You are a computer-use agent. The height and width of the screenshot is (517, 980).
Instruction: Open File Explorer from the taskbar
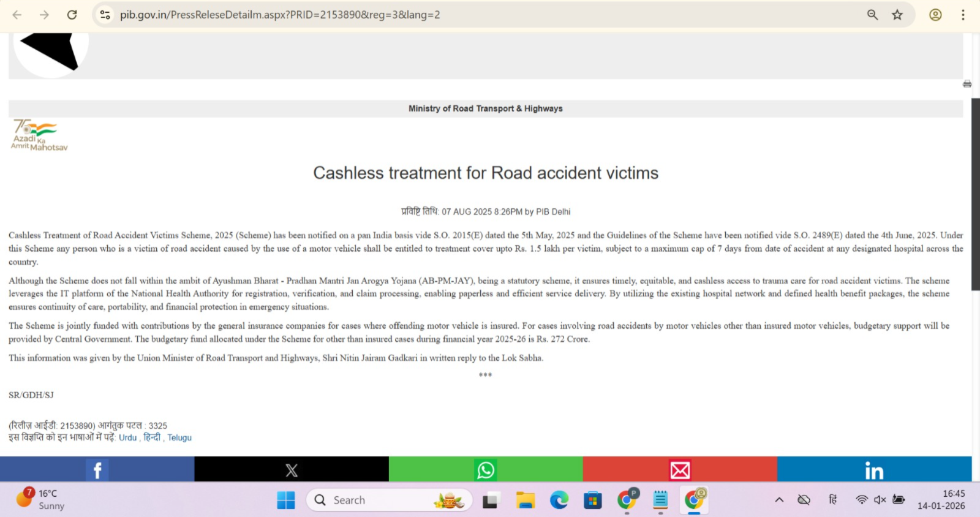tap(525, 500)
